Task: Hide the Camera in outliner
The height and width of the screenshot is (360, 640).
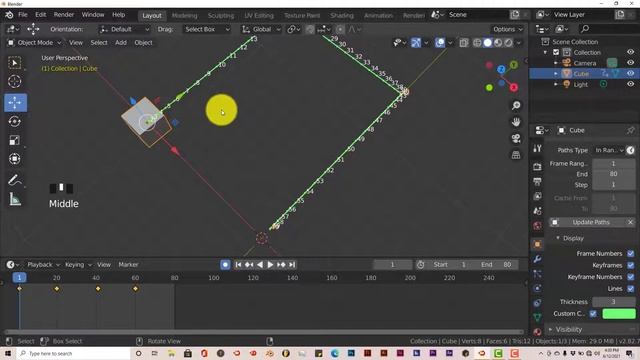Action: (x=631, y=63)
